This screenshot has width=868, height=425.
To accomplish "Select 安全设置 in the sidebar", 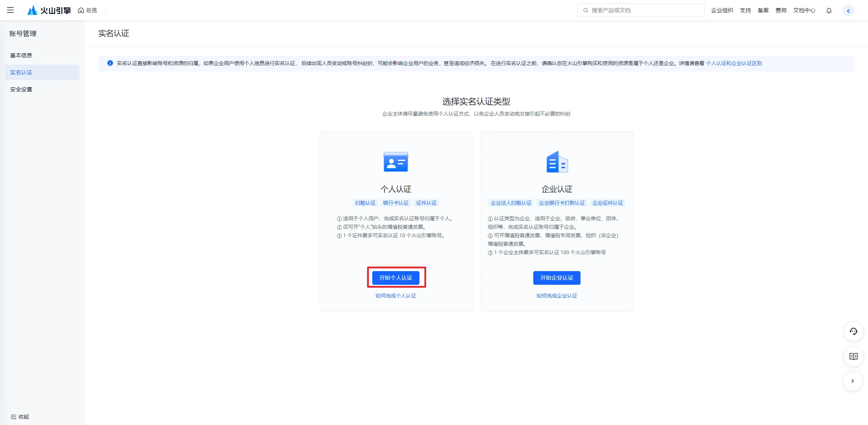I will 21,89.
